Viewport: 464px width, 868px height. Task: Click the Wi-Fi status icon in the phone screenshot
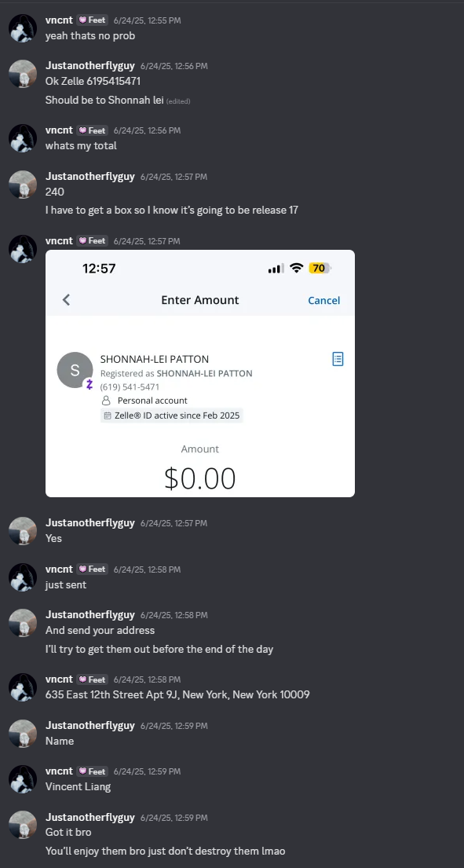[297, 269]
